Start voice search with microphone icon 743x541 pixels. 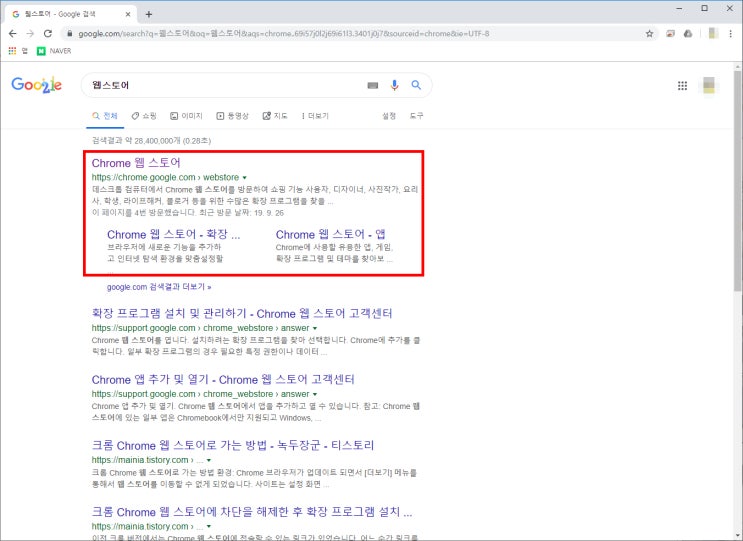point(394,85)
